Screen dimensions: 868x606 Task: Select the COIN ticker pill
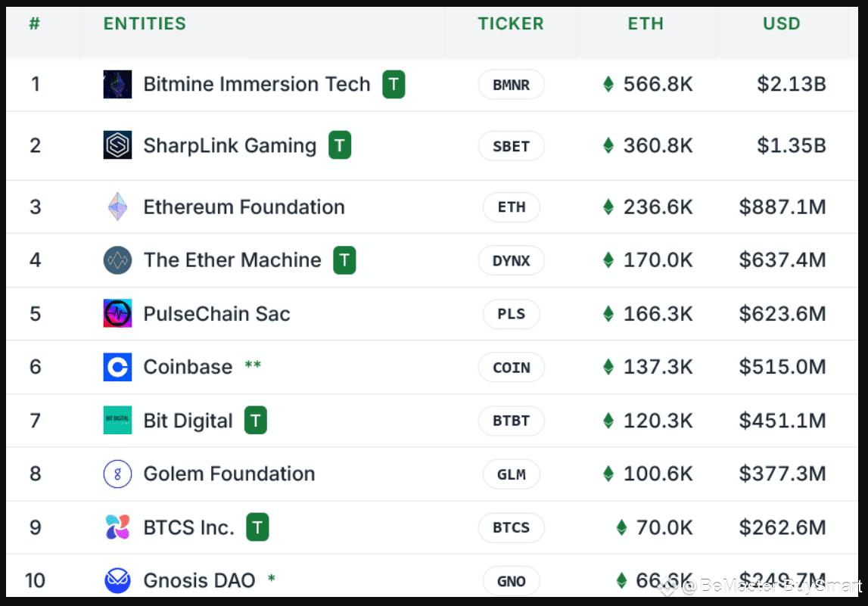coord(511,368)
